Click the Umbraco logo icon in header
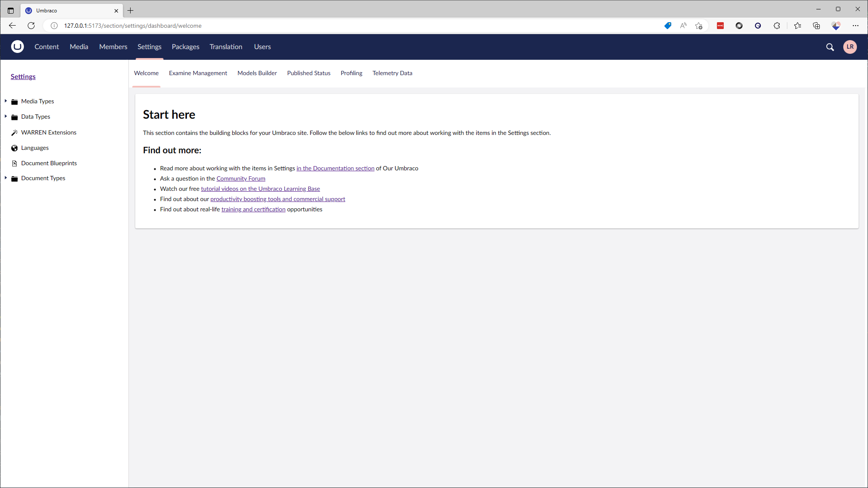 (17, 47)
